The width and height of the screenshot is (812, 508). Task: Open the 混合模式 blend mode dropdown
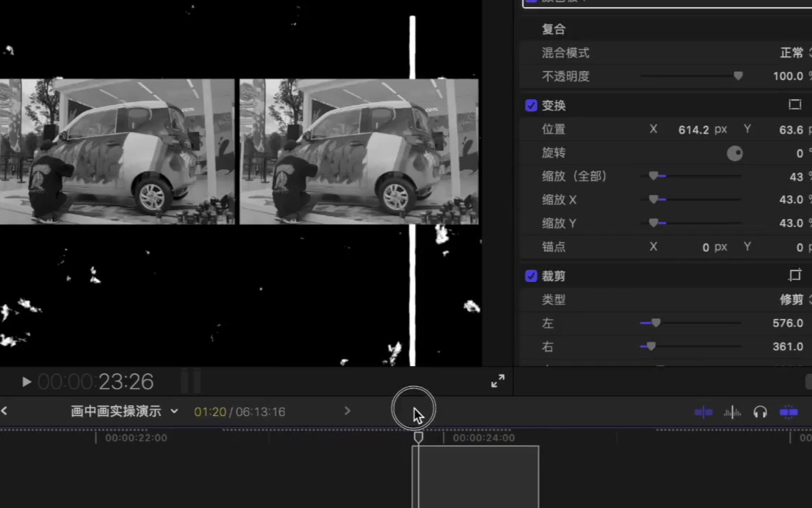pos(794,53)
